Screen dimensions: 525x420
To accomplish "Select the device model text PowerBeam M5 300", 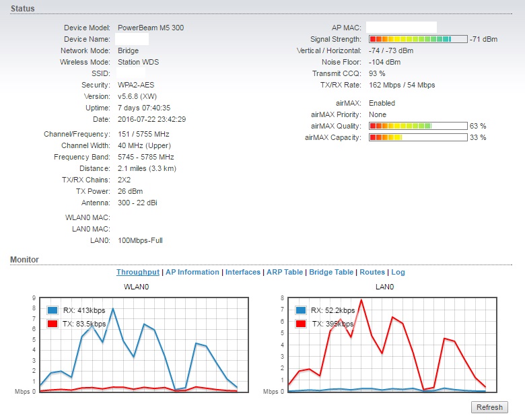I will (x=151, y=28).
